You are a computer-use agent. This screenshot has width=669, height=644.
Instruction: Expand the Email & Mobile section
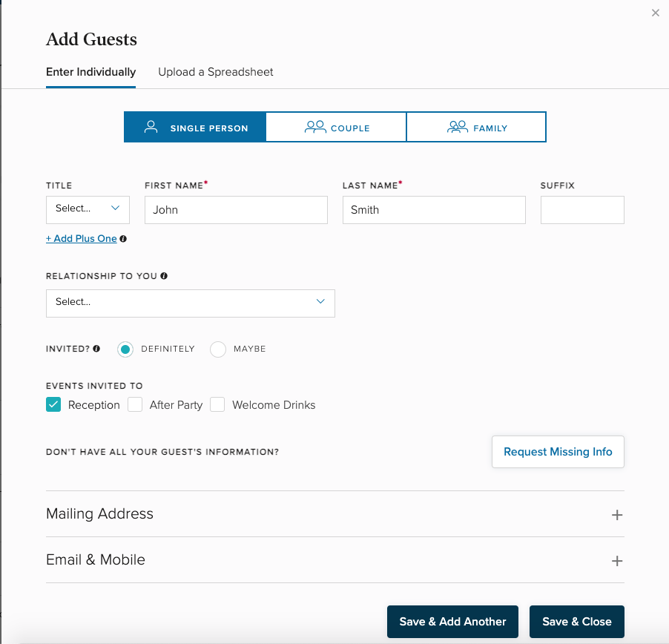coord(616,560)
